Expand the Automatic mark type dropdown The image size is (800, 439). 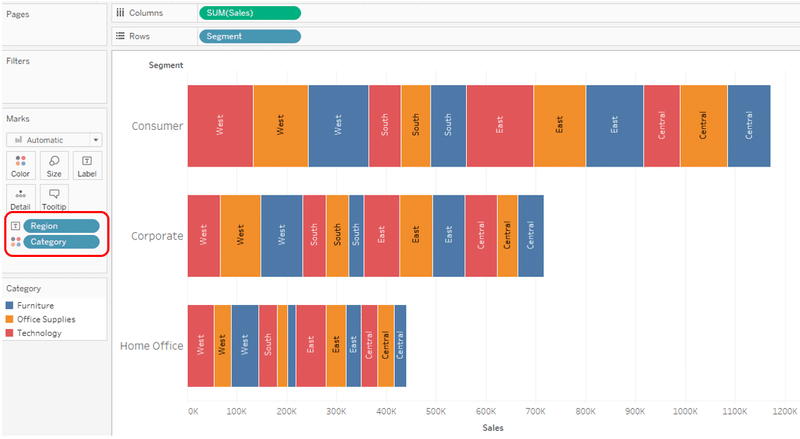[54, 140]
